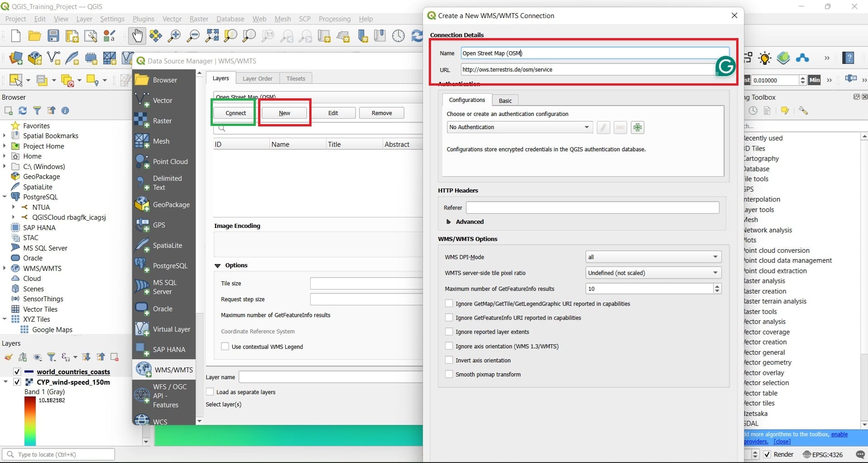
Task: Click the New GeoPackage Layer toolbar icon
Action: pyautogui.click(x=35, y=58)
